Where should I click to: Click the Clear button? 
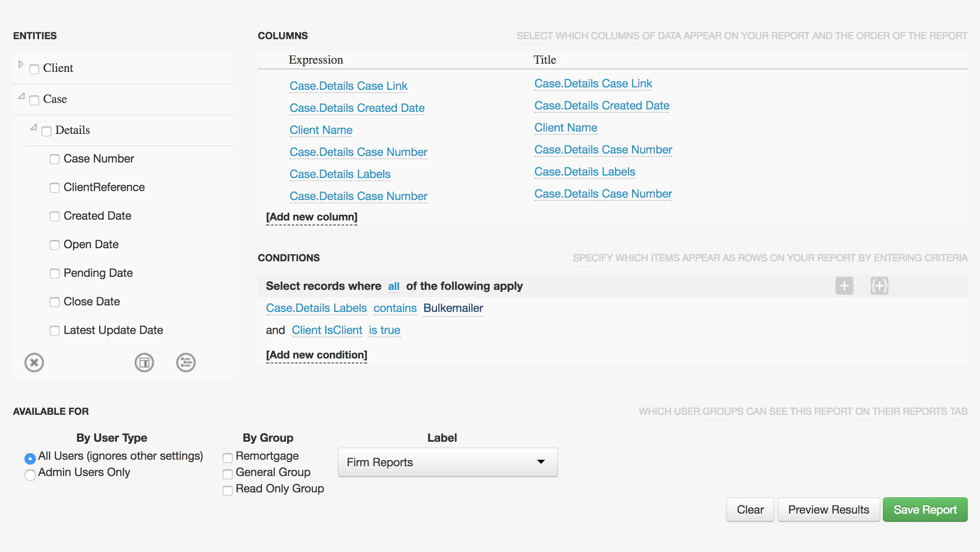click(x=750, y=509)
